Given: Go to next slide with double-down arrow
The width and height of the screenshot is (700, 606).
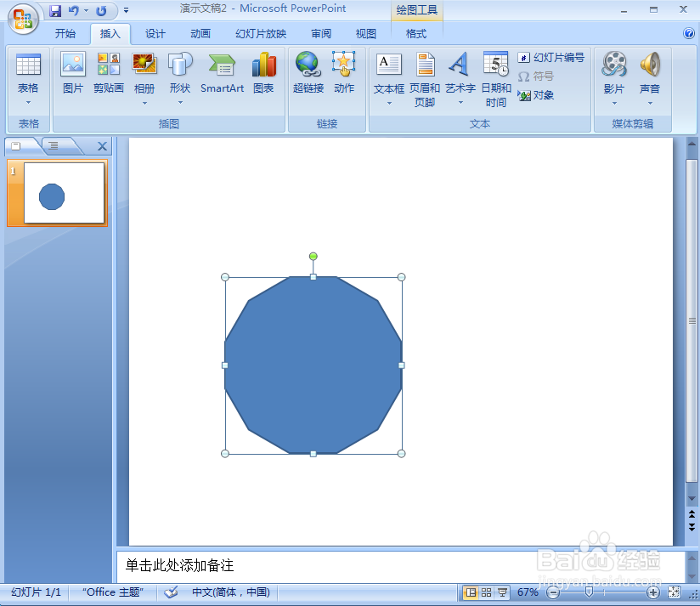Looking at the screenshot, I should [692, 527].
